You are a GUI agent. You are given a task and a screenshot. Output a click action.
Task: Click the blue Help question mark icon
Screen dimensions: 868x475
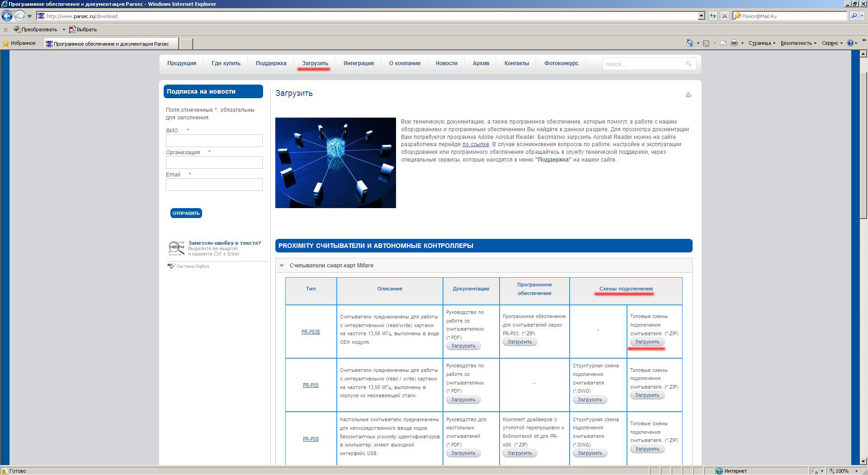pos(850,43)
